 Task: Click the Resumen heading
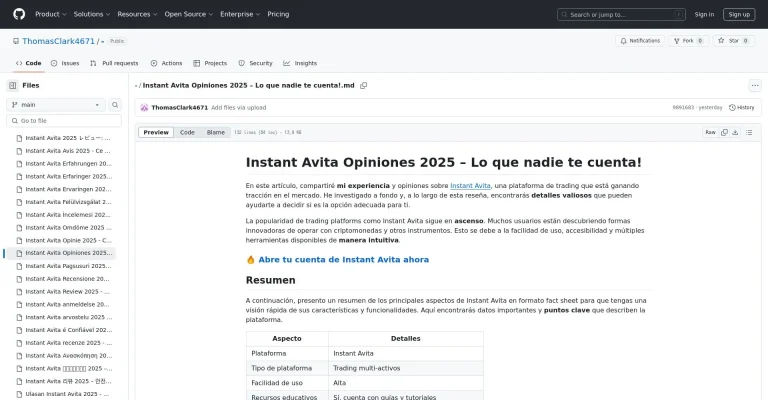(270, 280)
